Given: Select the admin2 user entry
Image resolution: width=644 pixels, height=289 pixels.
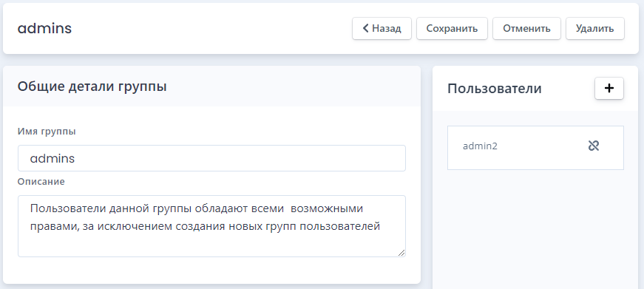Looking at the screenshot, I should click(x=535, y=148).
